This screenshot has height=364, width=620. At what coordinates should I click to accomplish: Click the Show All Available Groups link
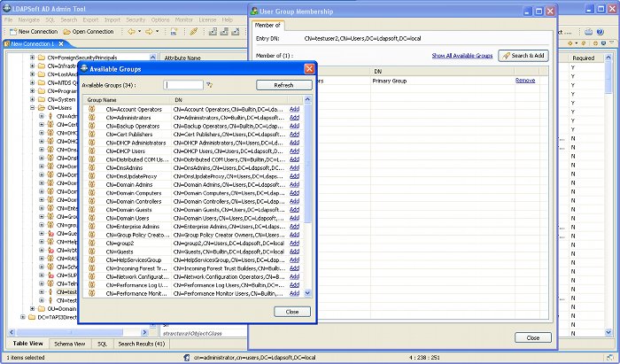click(x=461, y=56)
